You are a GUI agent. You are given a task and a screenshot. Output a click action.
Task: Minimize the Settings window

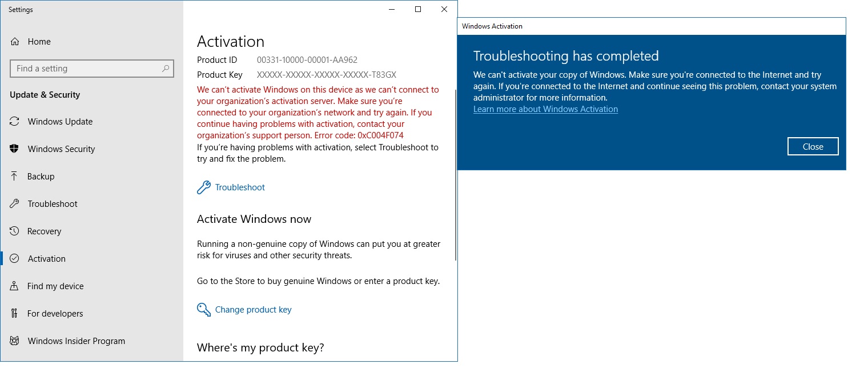tap(392, 9)
